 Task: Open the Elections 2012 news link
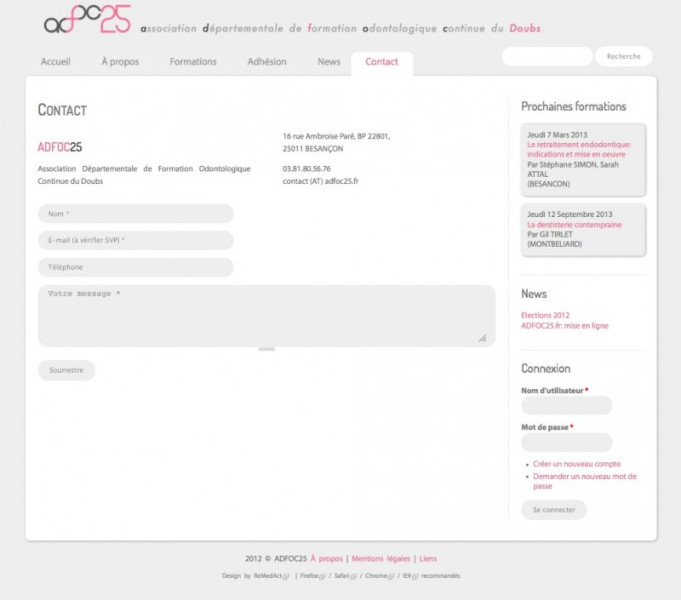pyautogui.click(x=545, y=315)
